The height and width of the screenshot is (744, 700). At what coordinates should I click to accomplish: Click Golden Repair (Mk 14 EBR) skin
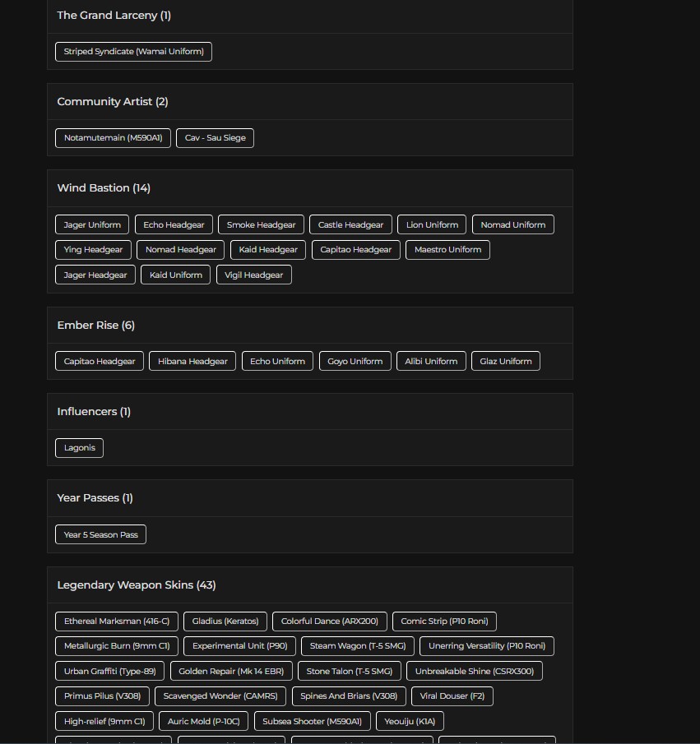tap(231, 672)
